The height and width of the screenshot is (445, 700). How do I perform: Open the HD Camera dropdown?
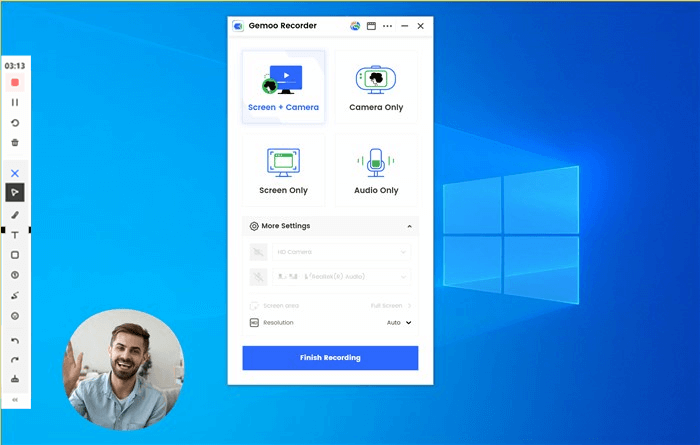(x=342, y=252)
